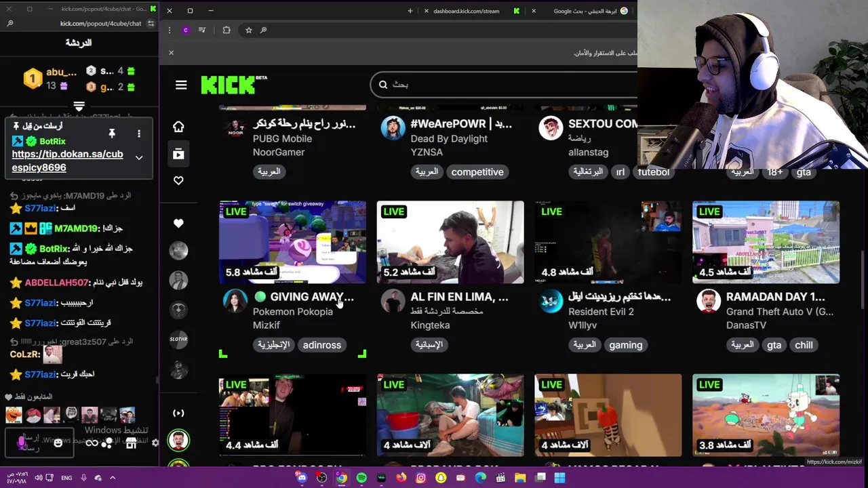
Task: Select the futebol tag
Action: [654, 172]
